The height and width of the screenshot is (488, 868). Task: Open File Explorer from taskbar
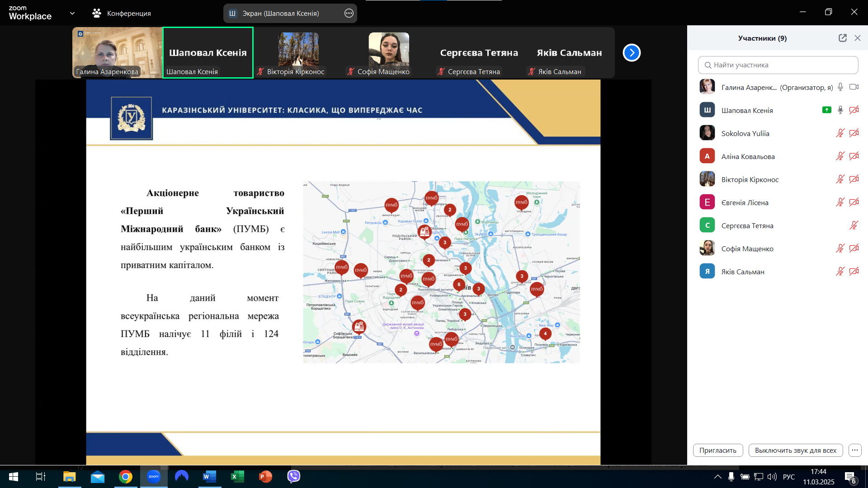point(69,477)
